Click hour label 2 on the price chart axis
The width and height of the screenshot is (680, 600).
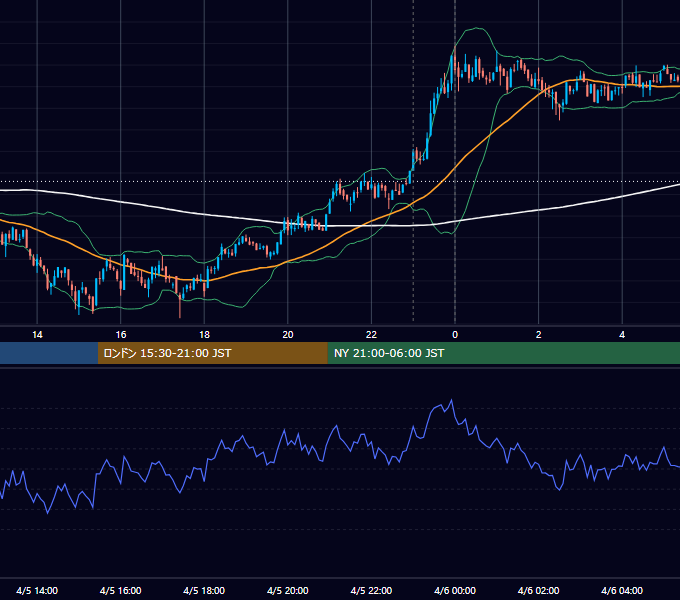coord(538,335)
